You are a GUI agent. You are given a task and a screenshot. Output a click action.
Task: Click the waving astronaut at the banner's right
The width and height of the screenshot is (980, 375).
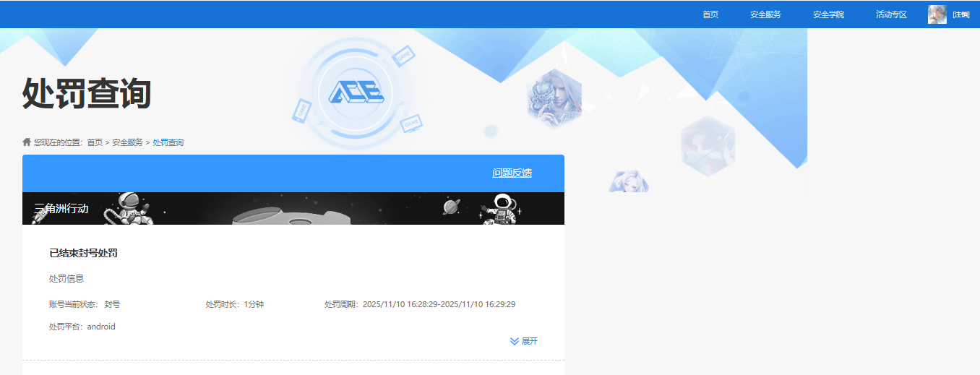(x=502, y=209)
